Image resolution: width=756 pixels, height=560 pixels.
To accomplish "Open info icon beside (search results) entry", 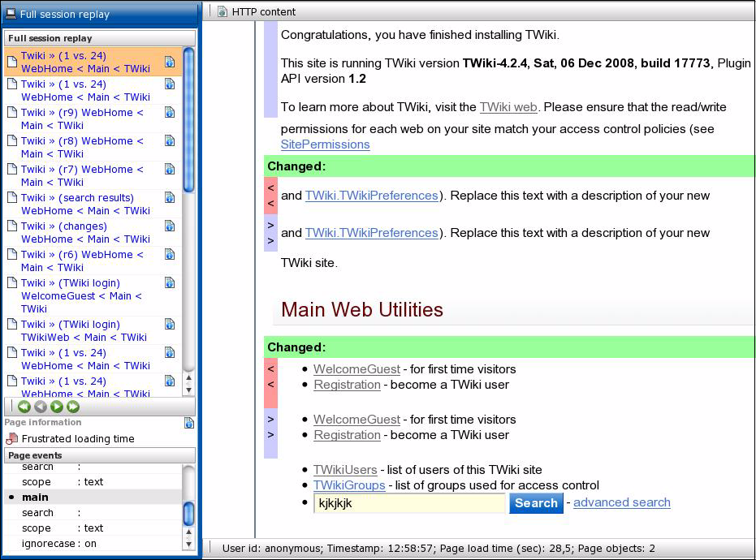I will (x=170, y=198).
